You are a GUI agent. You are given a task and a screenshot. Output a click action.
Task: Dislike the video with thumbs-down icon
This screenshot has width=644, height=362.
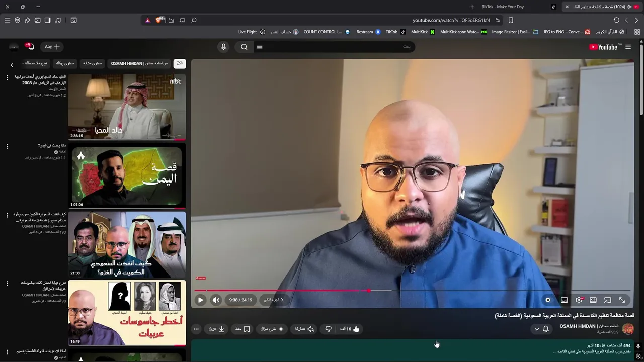[328, 329]
